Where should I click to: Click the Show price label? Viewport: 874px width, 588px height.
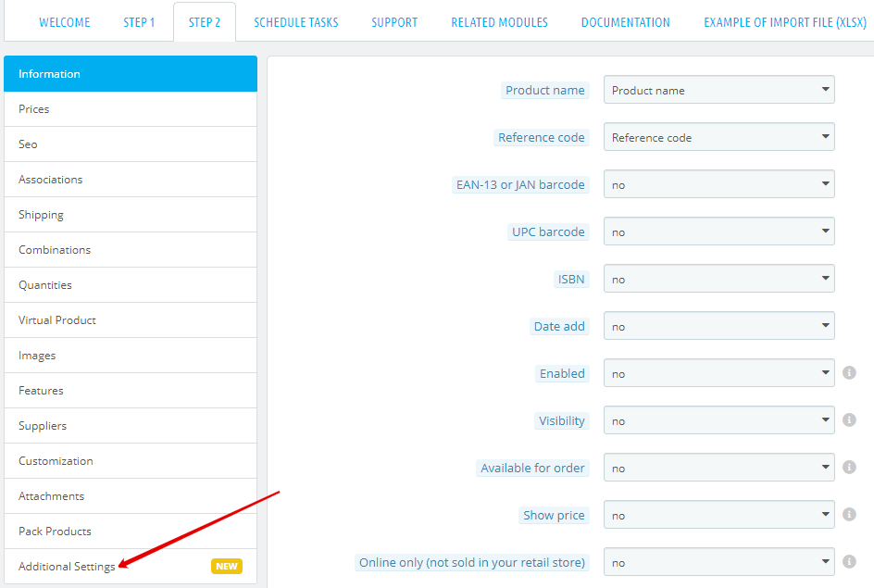(x=554, y=515)
